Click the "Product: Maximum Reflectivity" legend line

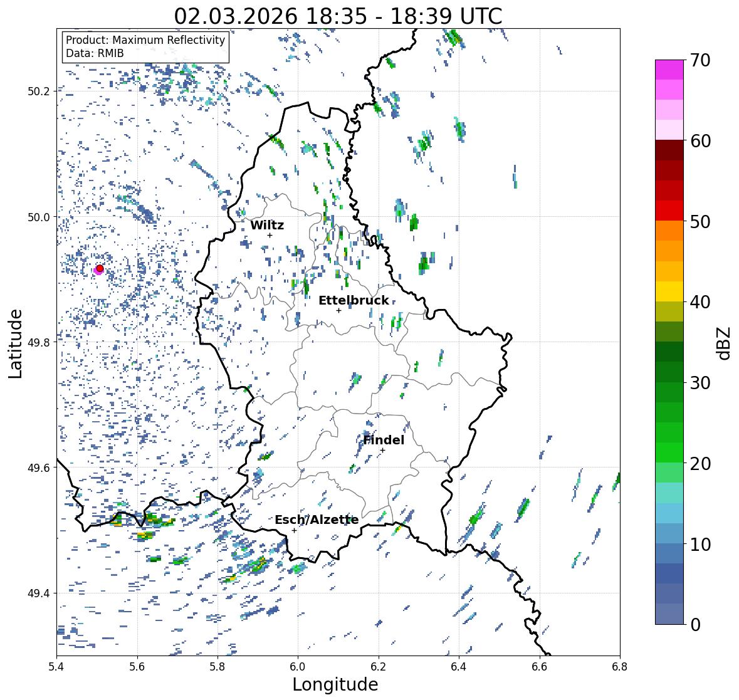[145, 40]
